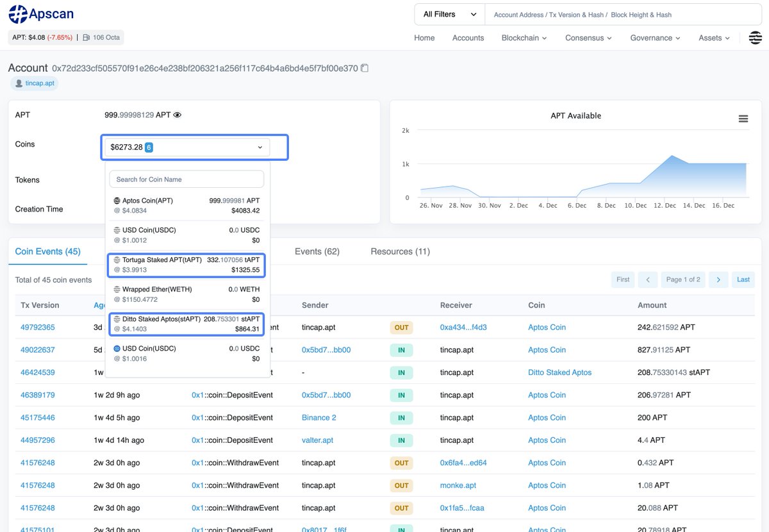The width and height of the screenshot is (769, 532).
Task: Expand the Governance menu
Action: point(655,38)
